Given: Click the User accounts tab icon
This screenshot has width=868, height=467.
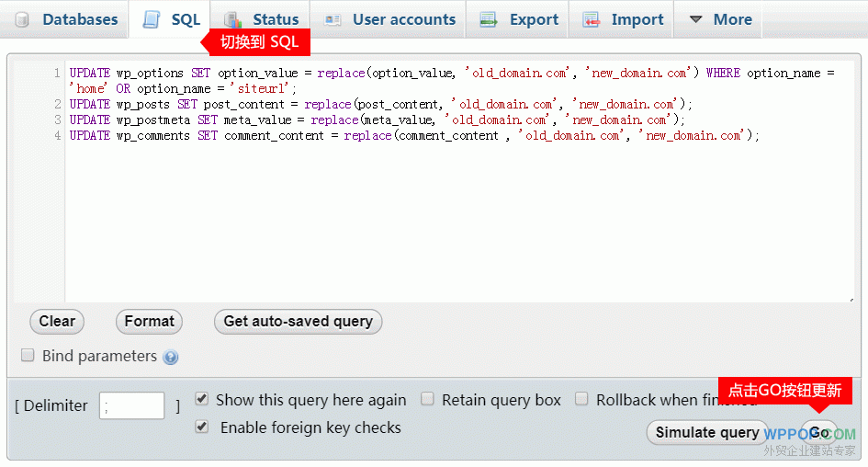Looking at the screenshot, I should click(333, 19).
